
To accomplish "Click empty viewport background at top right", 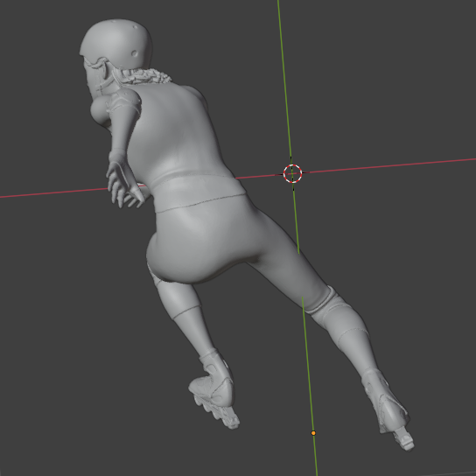I will click(395, 60).
